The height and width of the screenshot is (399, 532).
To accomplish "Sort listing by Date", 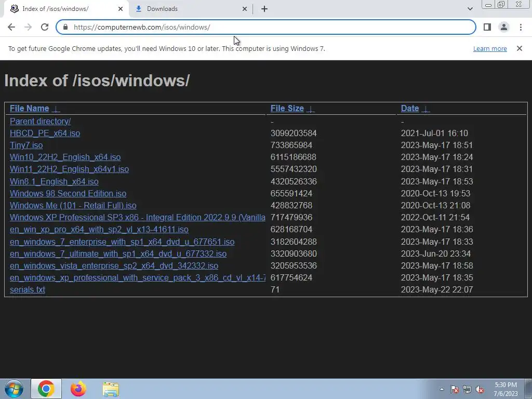I will click(x=410, y=108).
